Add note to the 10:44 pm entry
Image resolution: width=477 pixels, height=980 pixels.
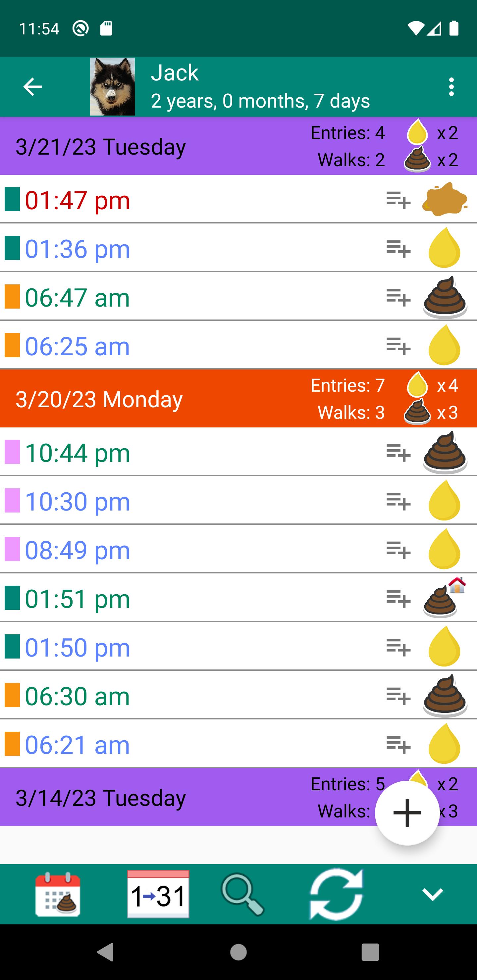pyautogui.click(x=398, y=452)
